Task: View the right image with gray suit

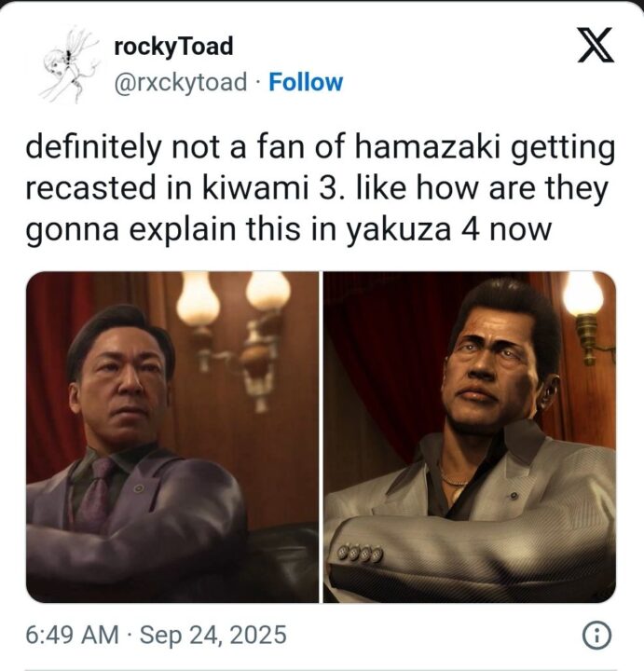Action: coord(470,437)
